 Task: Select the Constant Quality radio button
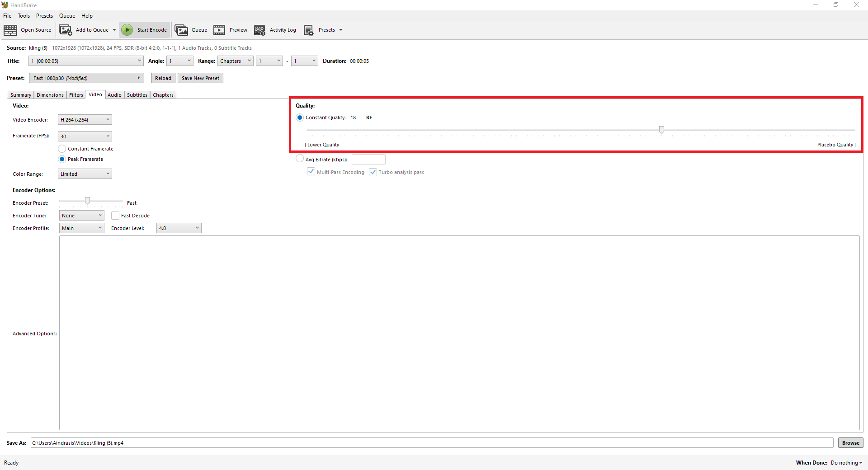coord(300,117)
